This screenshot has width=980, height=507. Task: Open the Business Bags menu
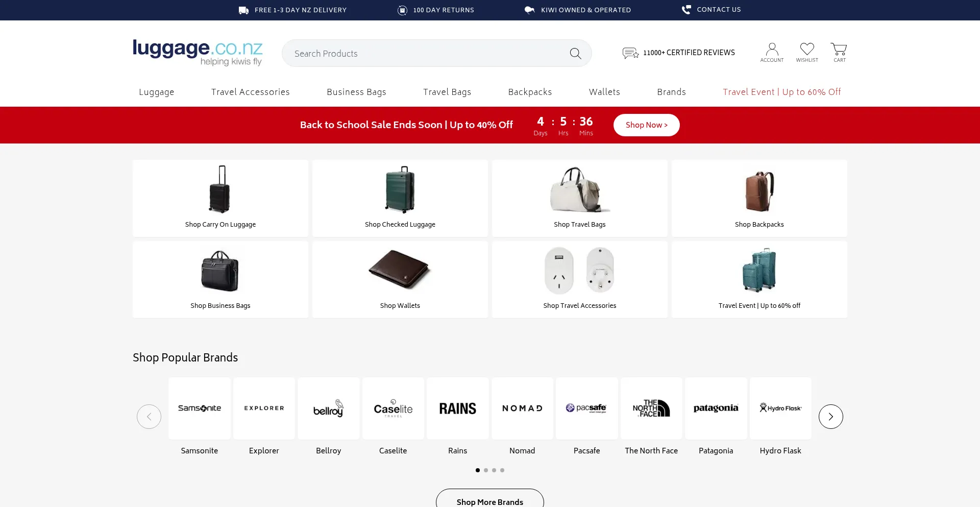[x=356, y=92]
